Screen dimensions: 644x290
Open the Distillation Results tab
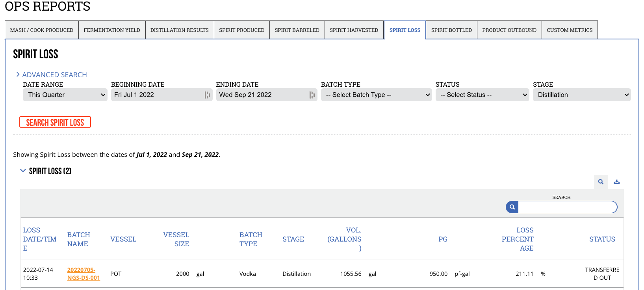[180, 30]
